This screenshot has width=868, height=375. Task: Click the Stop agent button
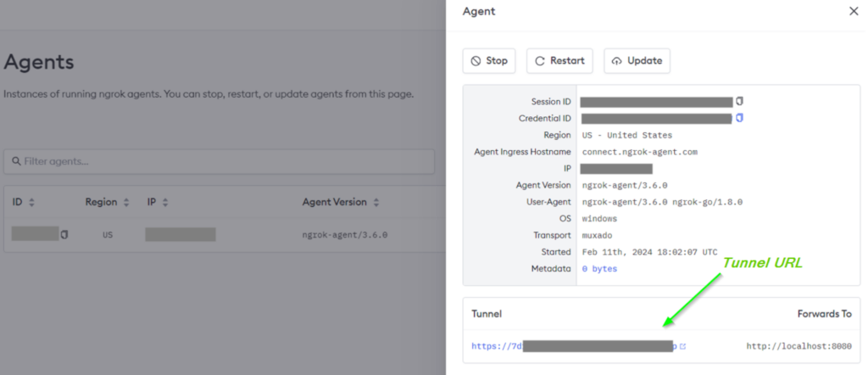489,61
